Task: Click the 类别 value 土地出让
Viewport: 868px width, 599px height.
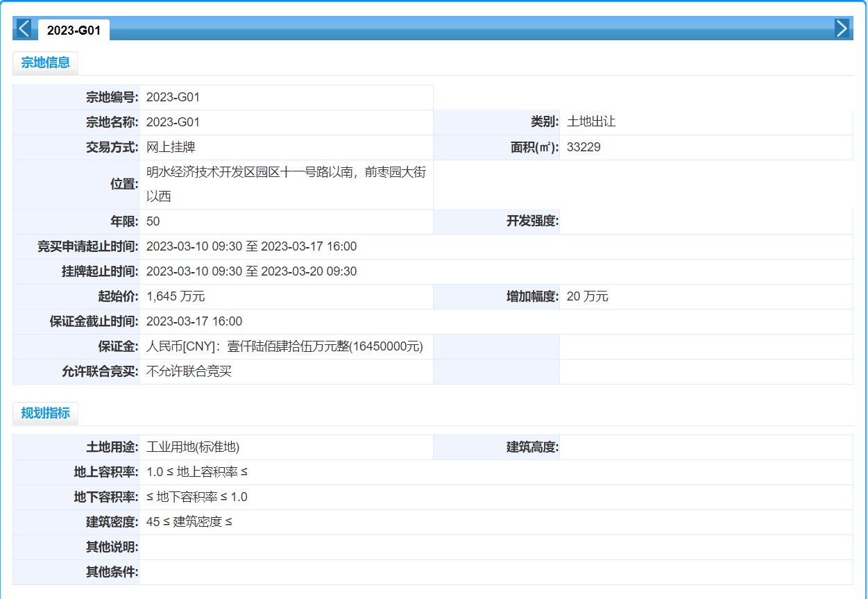Action: pyautogui.click(x=591, y=122)
